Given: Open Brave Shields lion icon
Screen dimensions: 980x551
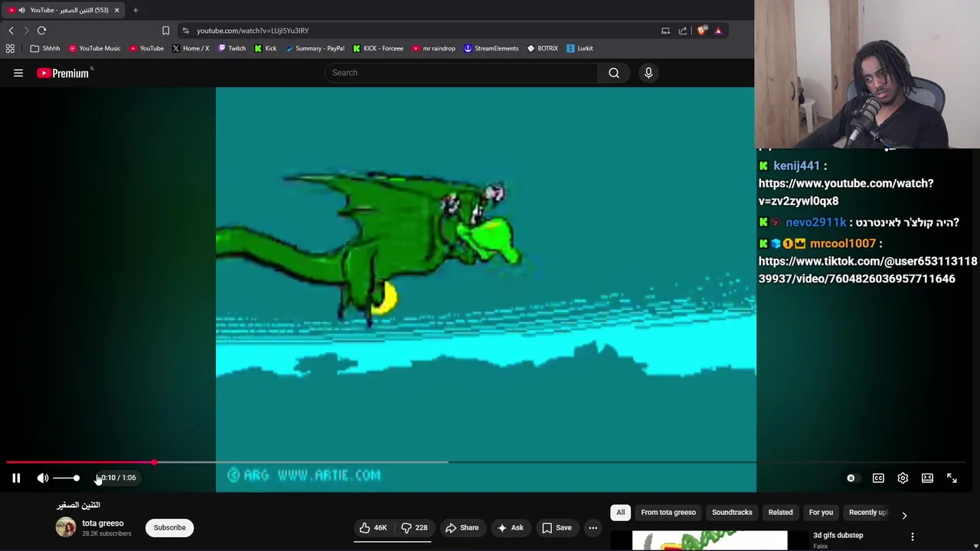Looking at the screenshot, I should point(701,31).
